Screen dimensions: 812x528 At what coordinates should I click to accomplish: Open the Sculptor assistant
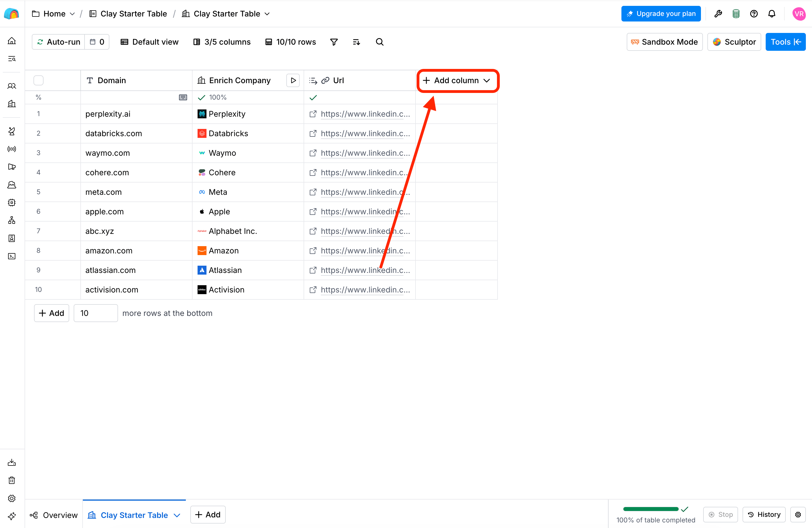point(734,42)
